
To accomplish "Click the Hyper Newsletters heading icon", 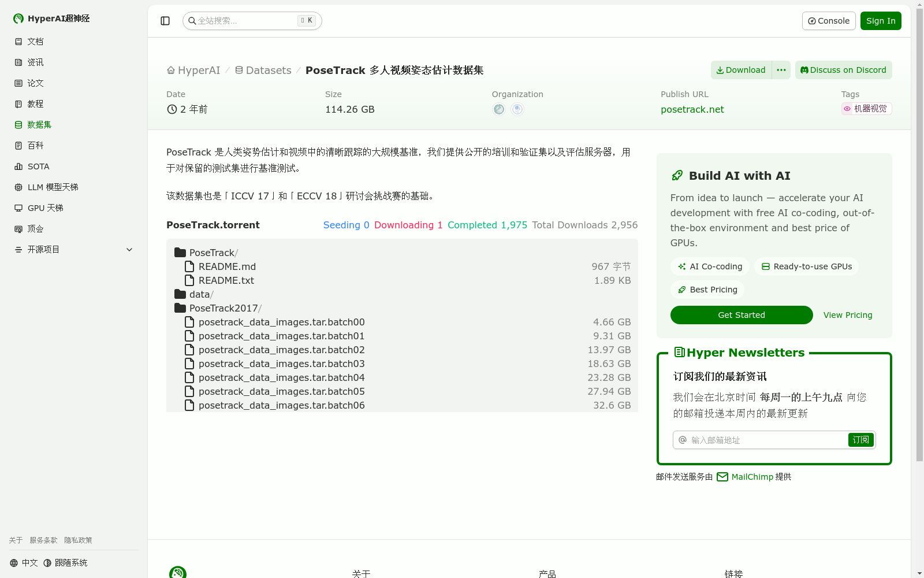I will 679,352.
